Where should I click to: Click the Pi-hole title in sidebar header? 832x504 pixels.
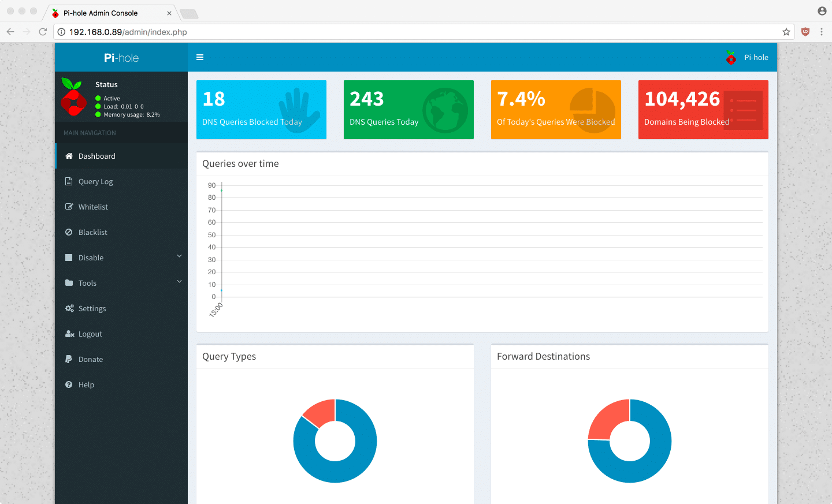pos(121,58)
